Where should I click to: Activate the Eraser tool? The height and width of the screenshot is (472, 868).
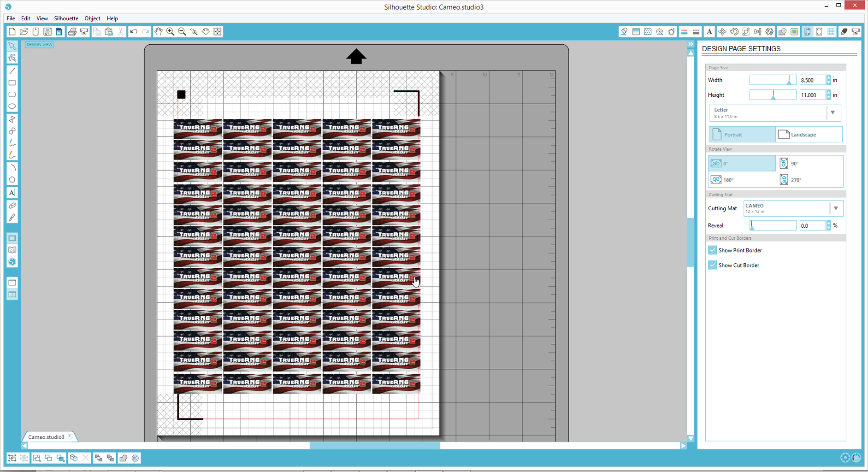click(x=12, y=206)
